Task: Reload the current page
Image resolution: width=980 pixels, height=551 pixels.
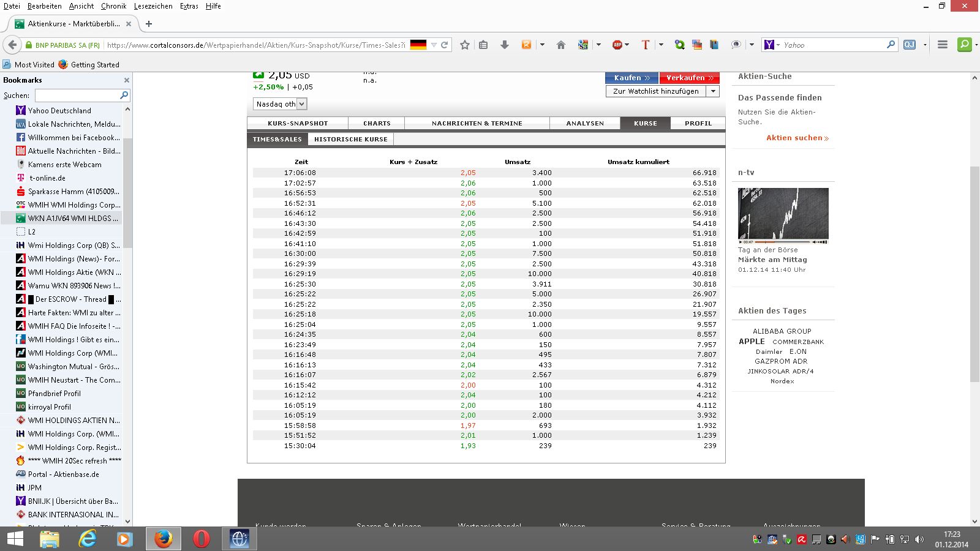Action: [x=445, y=45]
